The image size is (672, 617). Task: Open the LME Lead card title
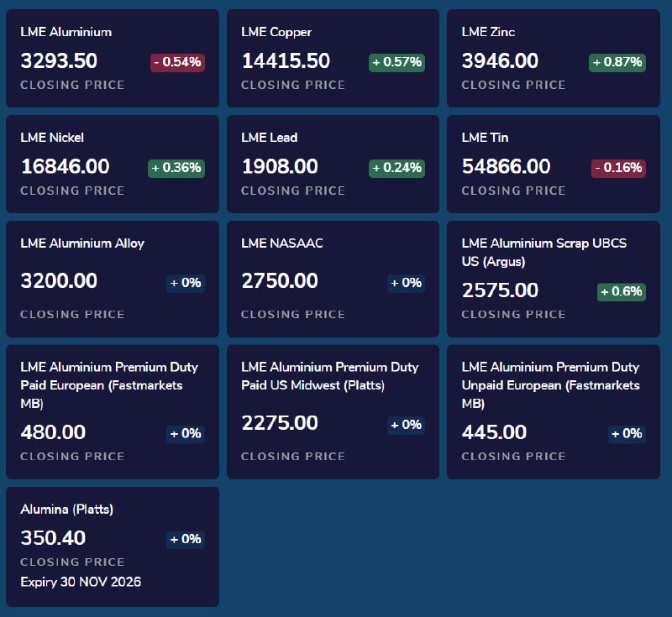point(269,138)
